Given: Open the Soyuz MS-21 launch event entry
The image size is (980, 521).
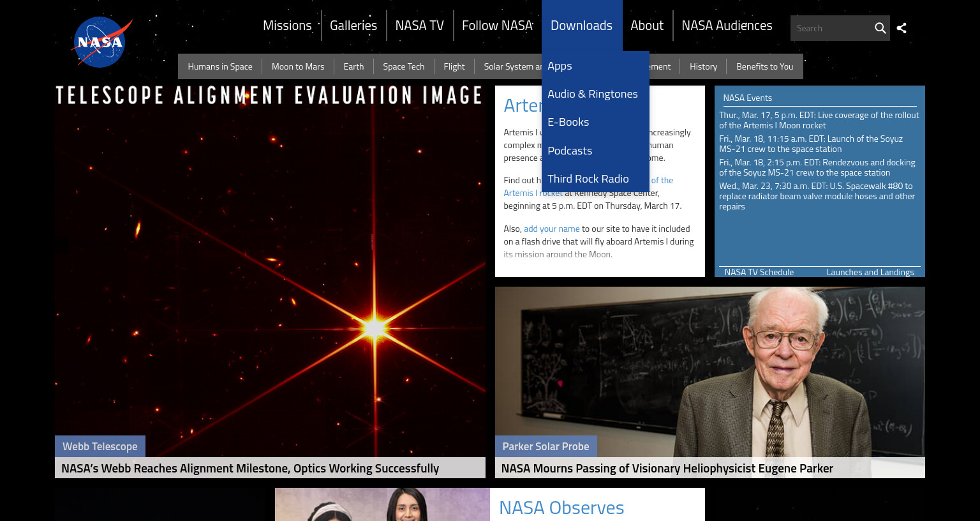Looking at the screenshot, I should [x=811, y=144].
